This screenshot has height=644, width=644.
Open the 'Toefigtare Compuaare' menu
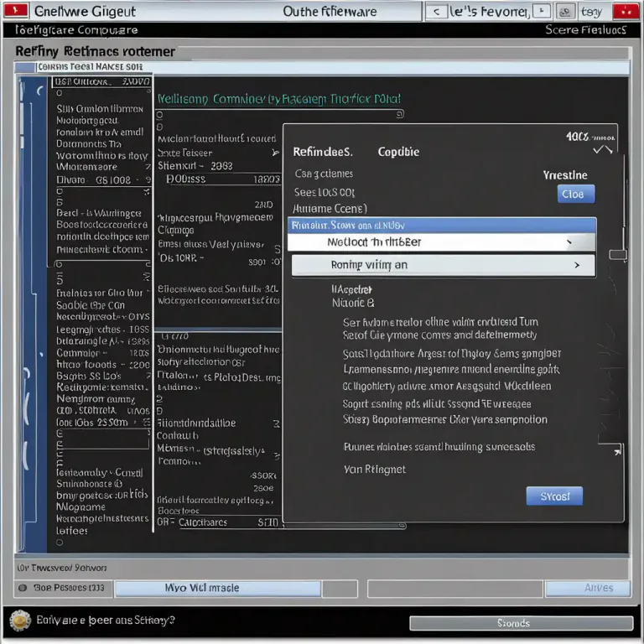76,30
